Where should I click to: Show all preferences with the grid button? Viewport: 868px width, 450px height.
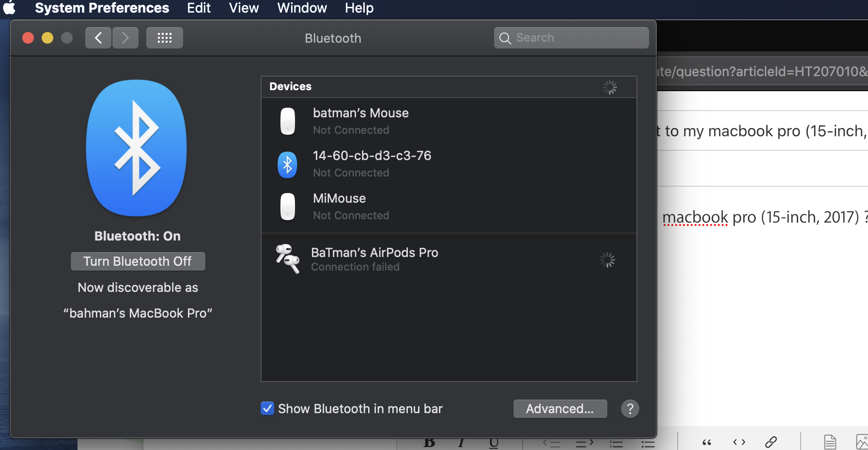point(165,38)
